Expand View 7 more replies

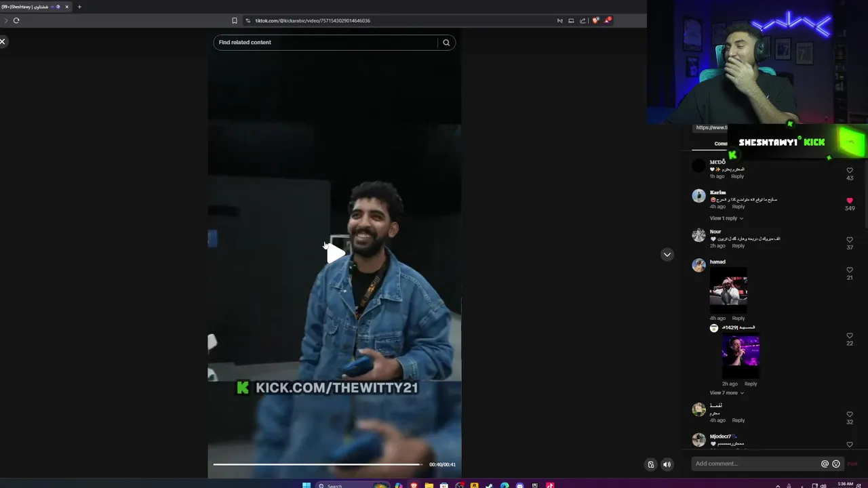(726, 393)
